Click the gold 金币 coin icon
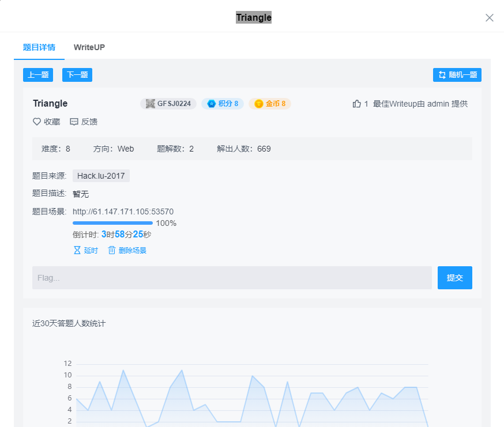The image size is (504, 427). [259, 104]
